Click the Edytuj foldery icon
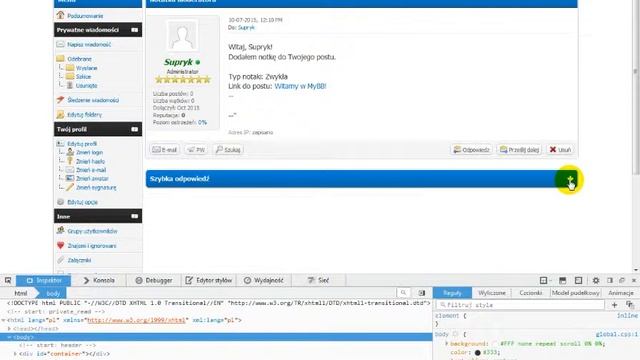 click(60, 114)
